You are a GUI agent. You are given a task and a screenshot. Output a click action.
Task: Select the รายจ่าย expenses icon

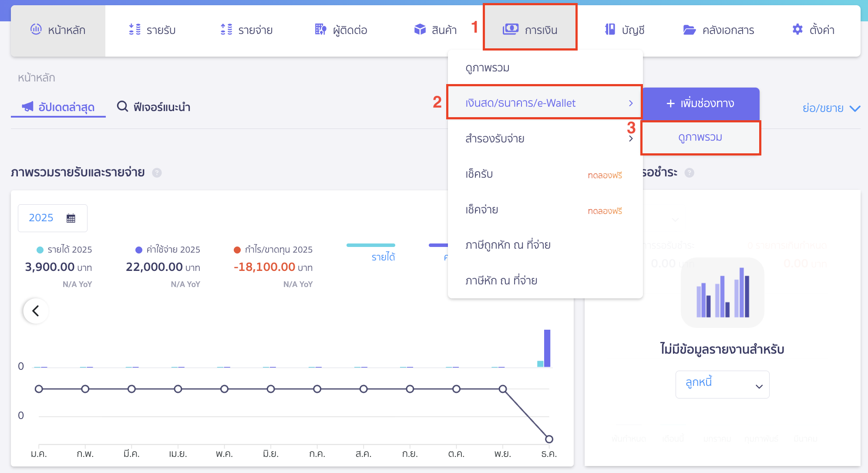(225, 30)
